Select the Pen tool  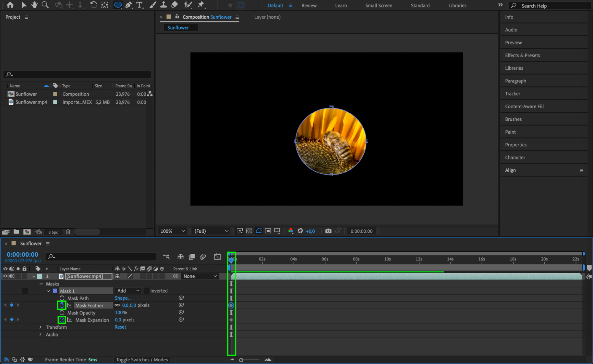(128, 5)
